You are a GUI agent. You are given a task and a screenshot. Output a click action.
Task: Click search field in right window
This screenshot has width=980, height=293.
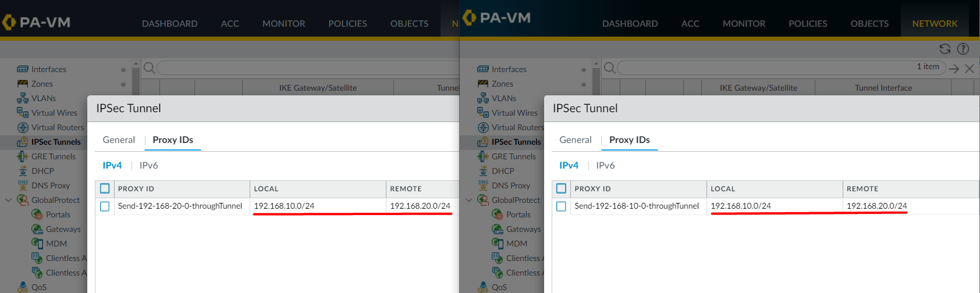click(781, 67)
